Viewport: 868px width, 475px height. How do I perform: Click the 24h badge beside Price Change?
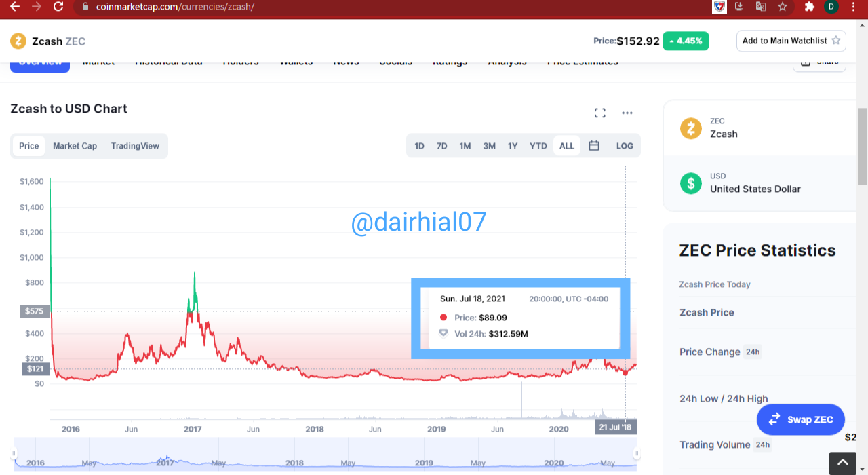click(x=753, y=351)
